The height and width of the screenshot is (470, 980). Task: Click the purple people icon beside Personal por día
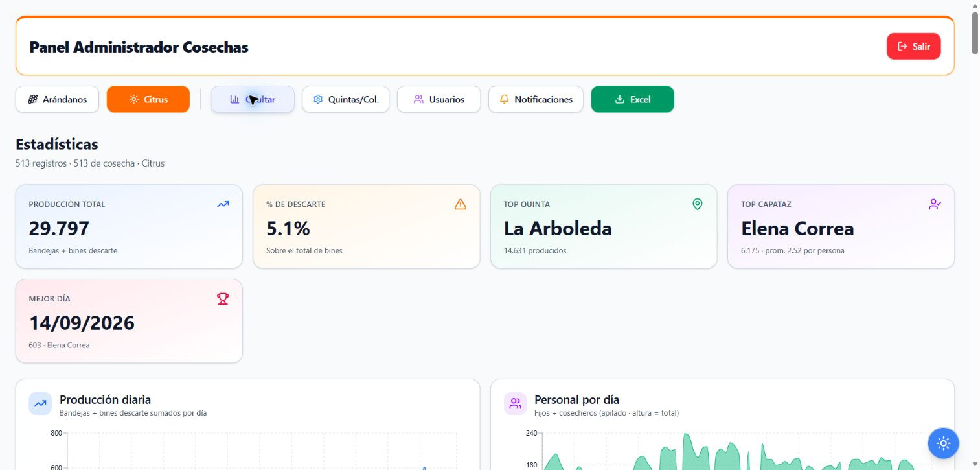(x=516, y=403)
